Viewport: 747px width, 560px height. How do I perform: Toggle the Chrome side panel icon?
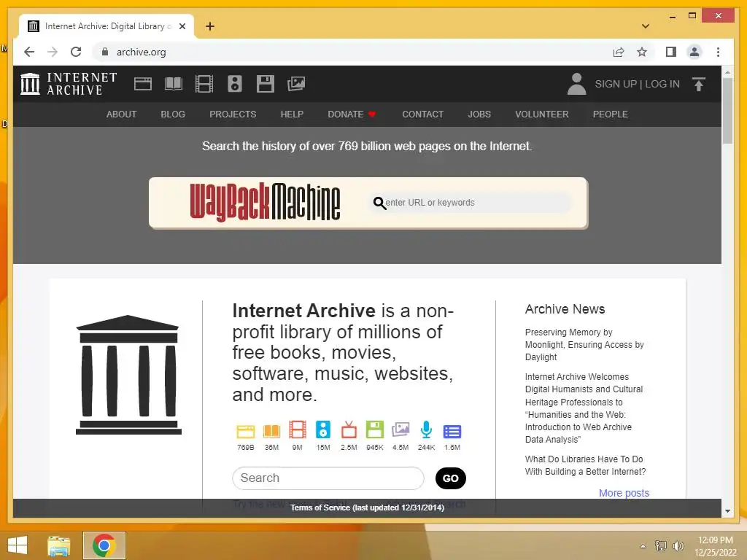click(x=671, y=52)
